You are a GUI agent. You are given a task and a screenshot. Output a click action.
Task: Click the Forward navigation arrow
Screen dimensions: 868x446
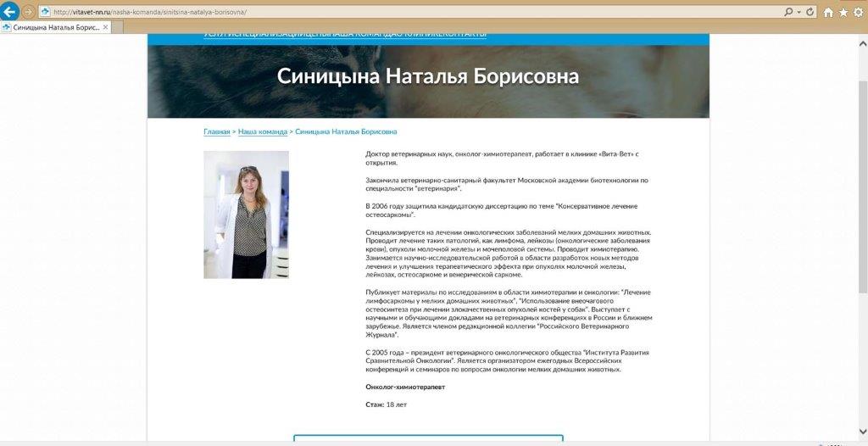tap(29, 12)
